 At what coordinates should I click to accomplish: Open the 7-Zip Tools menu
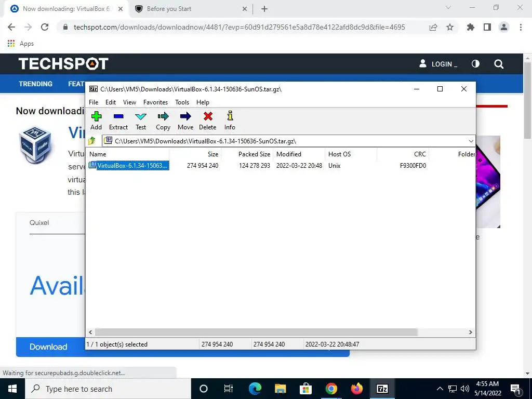(182, 102)
